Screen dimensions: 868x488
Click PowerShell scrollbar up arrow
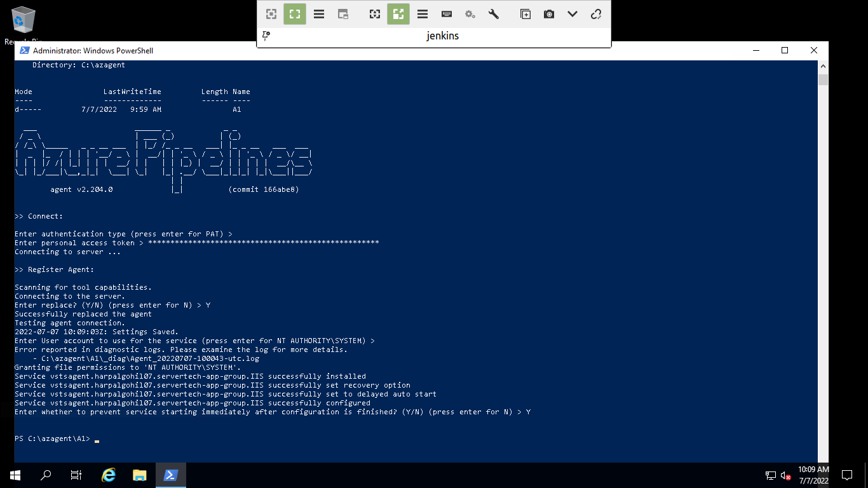[x=823, y=66]
